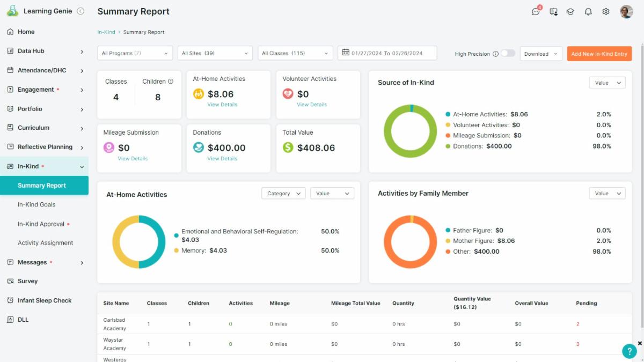Click Add New In-Kind Entry button

pos(599,54)
